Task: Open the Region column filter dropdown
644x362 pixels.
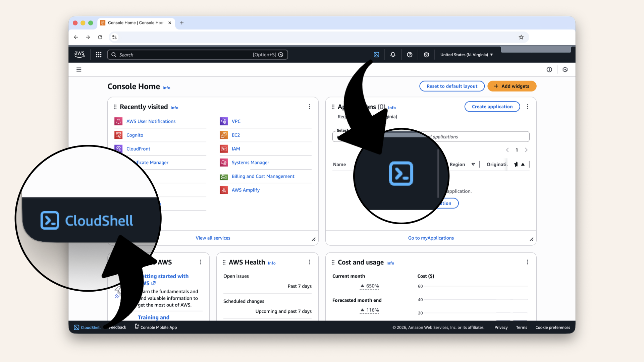Action: click(x=473, y=164)
